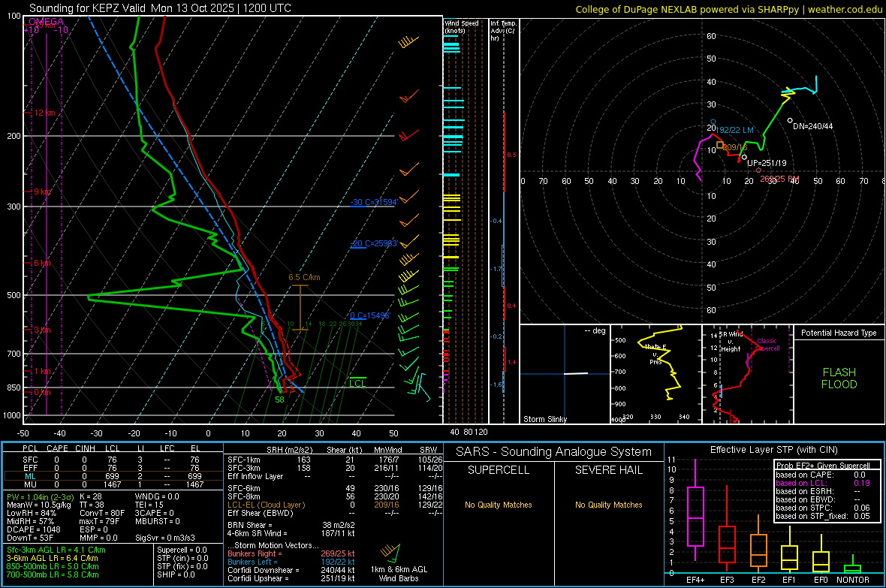Click Sfc-3km AGL LR = 4.1 C/km
The height and width of the screenshot is (588, 886).
(56, 550)
